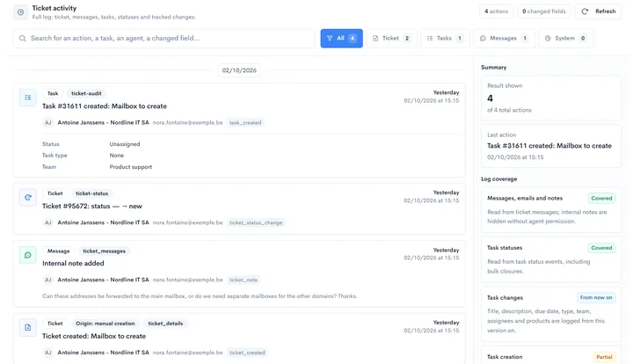Switch to the Ticket filter tab
633x364 pixels.
[391, 39]
